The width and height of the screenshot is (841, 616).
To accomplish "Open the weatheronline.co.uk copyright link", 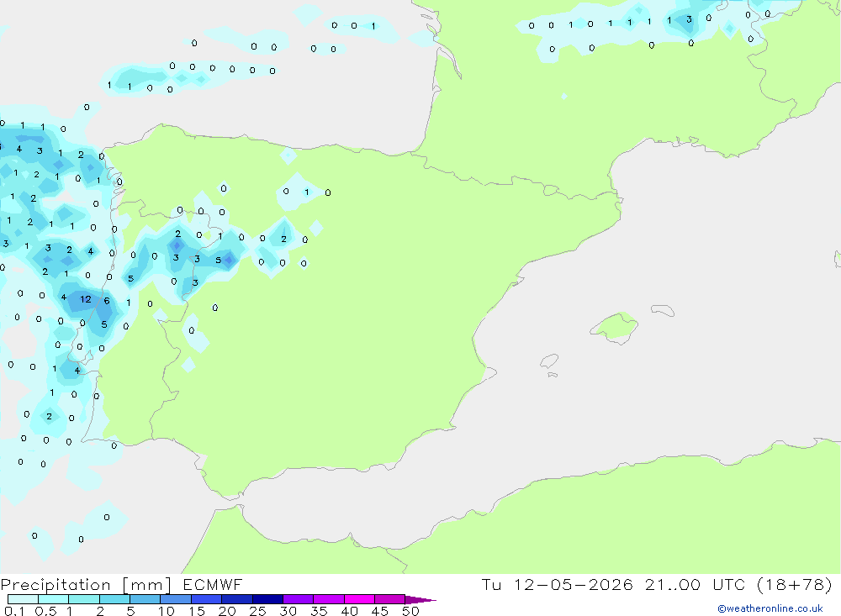I will click(x=770, y=608).
